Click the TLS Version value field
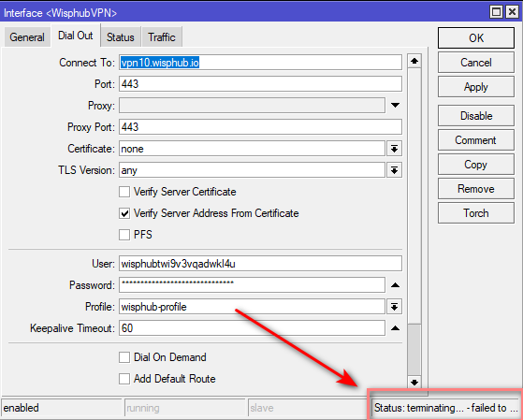 [x=253, y=170]
